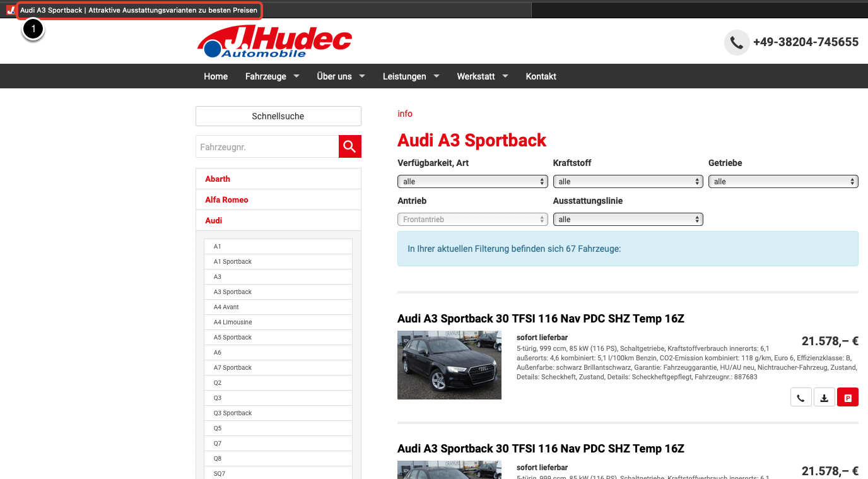Image resolution: width=868 pixels, height=479 pixels.
Task: Select A4 Avant in the Audi model list
Action: point(226,307)
